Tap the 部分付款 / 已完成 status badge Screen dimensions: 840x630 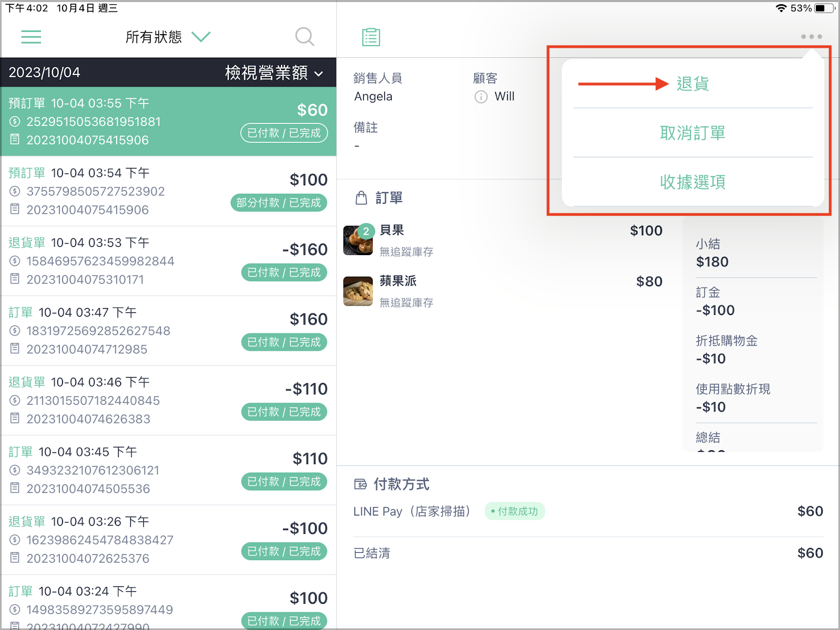pyautogui.click(x=279, y=203)
